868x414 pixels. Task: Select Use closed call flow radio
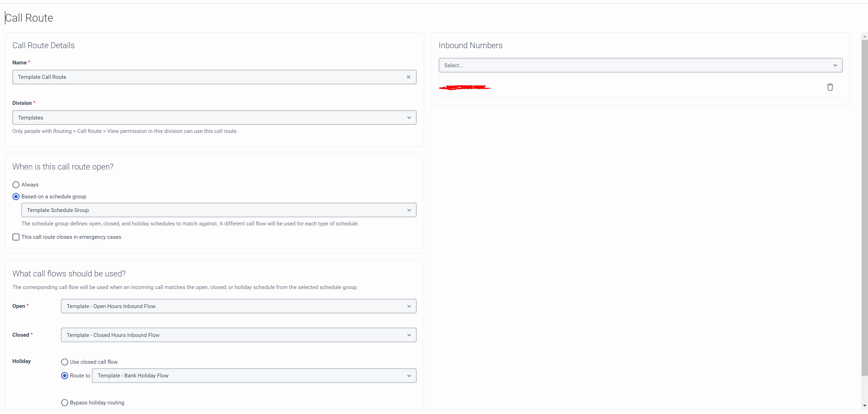pyautogui.click(x=64, y=362)
